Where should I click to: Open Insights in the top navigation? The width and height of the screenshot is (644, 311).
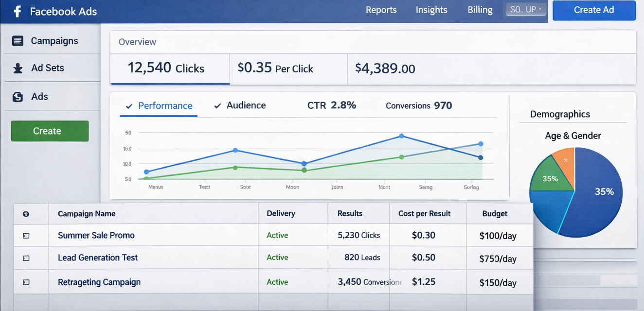click(431, 10)
